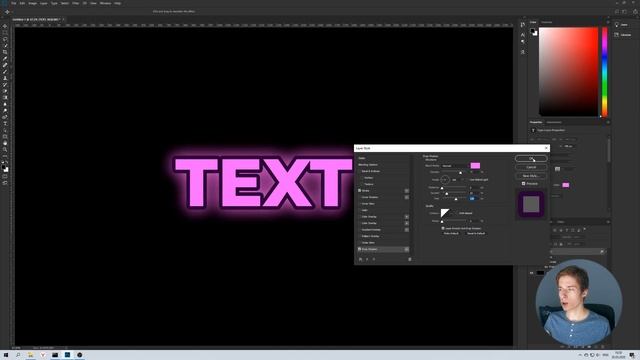Open the File menu
This screenshot has height=360, width=640.
(13, 3)
